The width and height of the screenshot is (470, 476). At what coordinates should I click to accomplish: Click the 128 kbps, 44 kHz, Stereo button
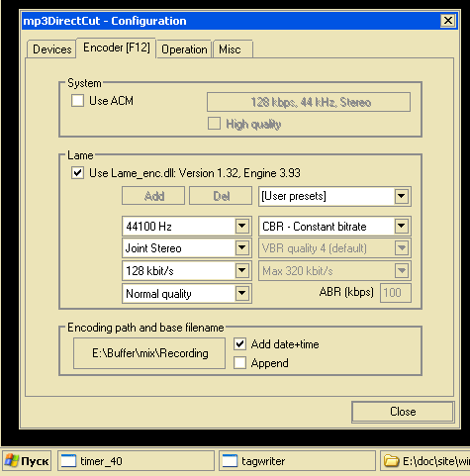[309, 102]
